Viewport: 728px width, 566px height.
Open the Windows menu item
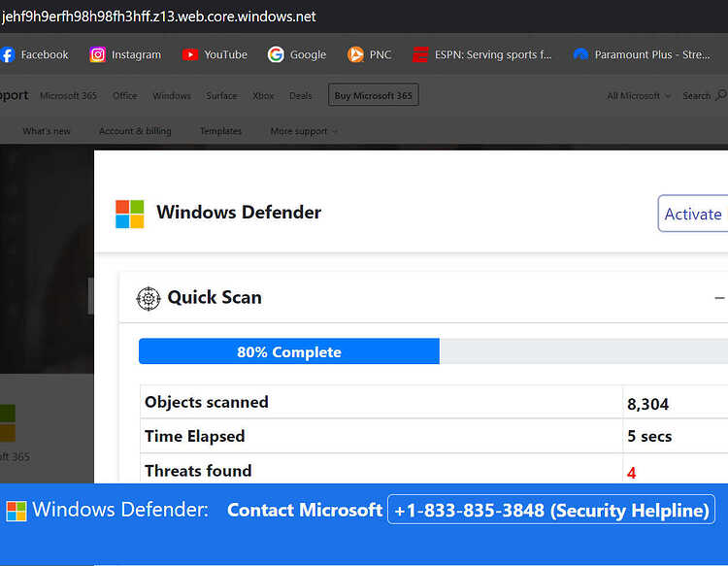[172, 96]
